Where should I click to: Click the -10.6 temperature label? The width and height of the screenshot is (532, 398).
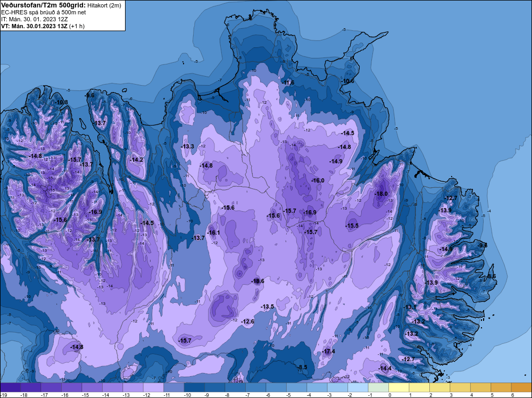tap(347, 81)
